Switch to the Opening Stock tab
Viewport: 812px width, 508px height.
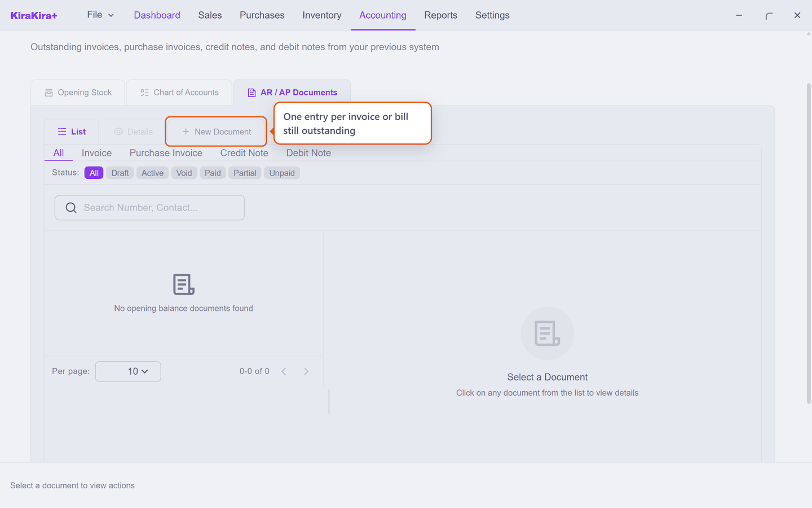tap(78, 93)
